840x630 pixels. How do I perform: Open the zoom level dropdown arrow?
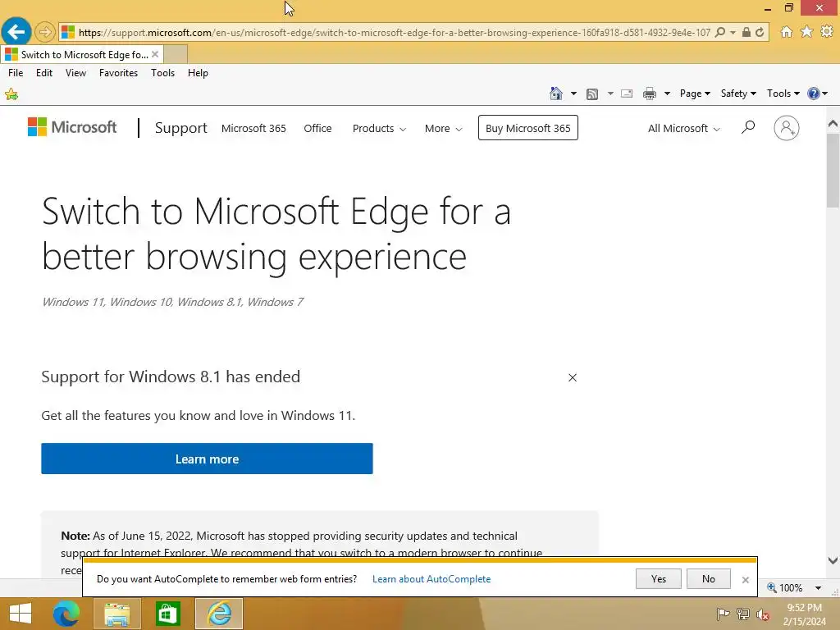[x=818, y=587]
